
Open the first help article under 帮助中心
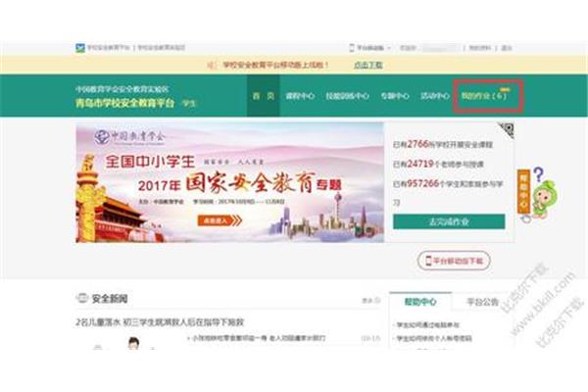point(428,324)
